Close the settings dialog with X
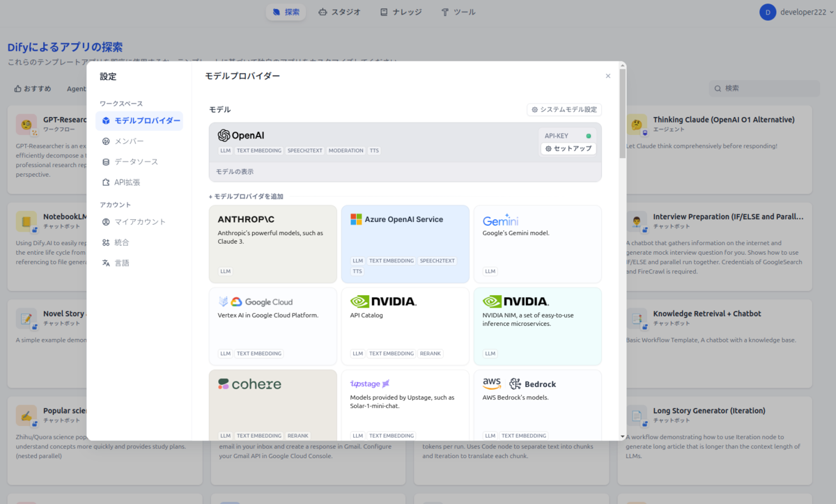 [607, 76]
